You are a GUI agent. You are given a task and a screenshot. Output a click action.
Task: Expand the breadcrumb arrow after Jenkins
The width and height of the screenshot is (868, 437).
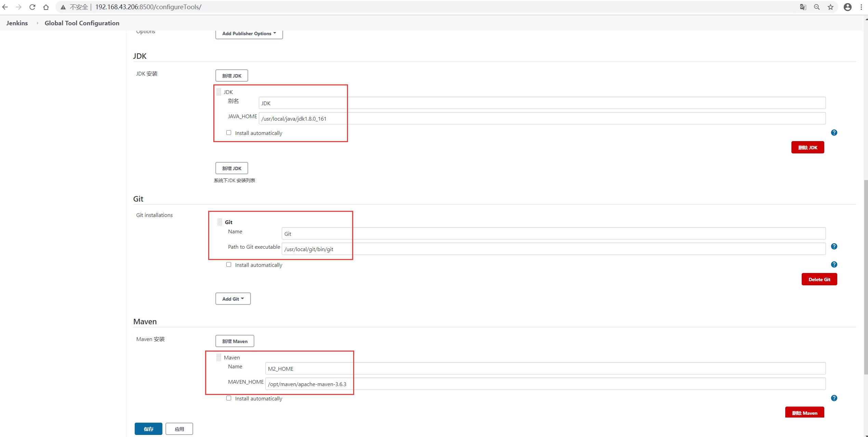pos(37,23)
